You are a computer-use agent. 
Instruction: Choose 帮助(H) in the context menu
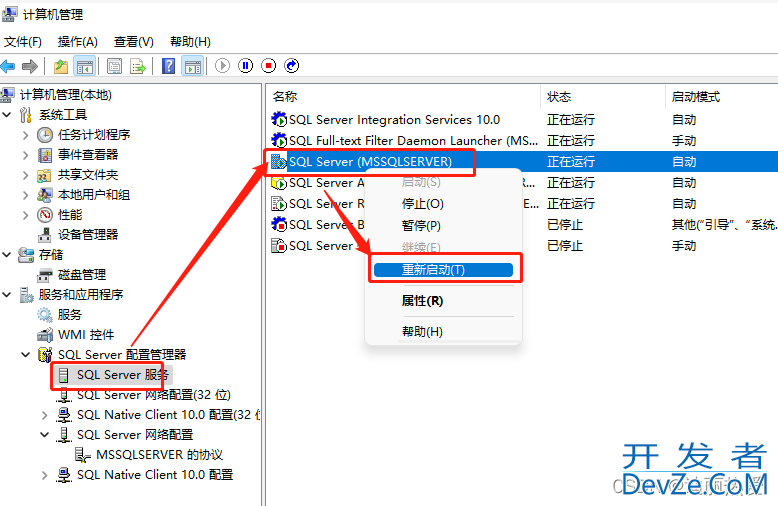coord(422,331)
